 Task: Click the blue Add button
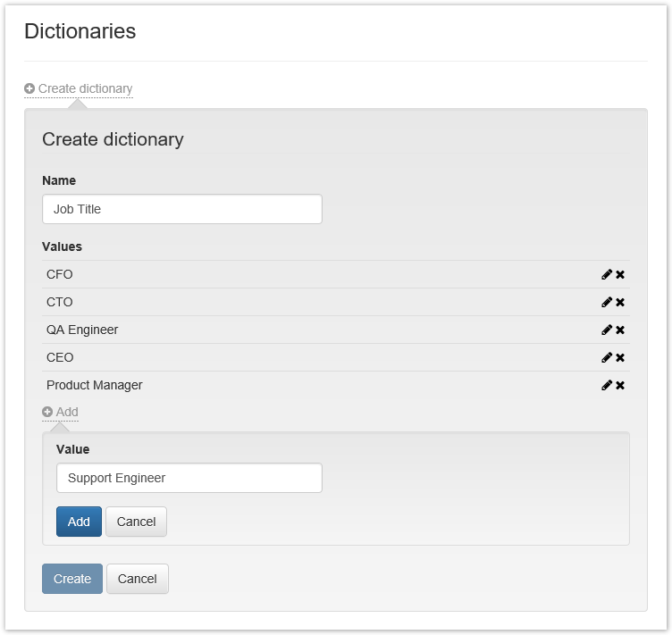(x=79, y=522)
